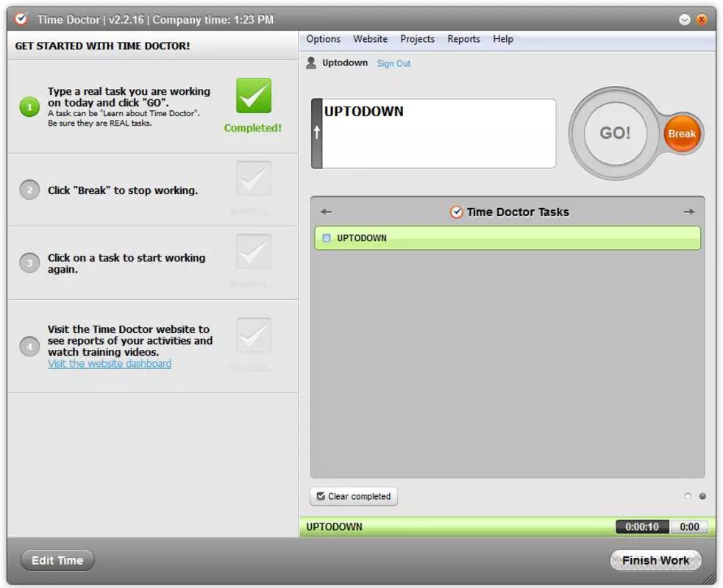The width and height of the screenshot is (723, 588).
Task: Click the 0:00:10 task timer
Action: click(x=642, y=527)
